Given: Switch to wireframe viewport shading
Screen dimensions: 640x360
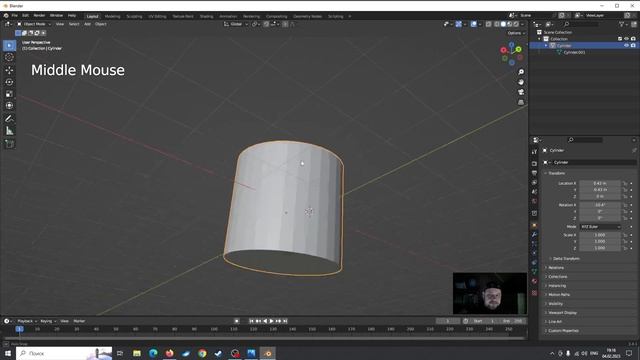Looking at the screenshot, I should click(x=497, y=24).
